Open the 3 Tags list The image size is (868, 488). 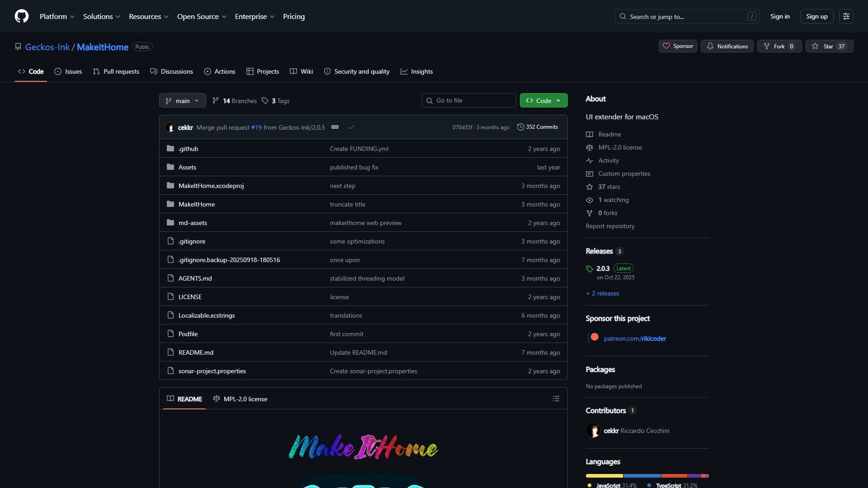pos(276,101)
